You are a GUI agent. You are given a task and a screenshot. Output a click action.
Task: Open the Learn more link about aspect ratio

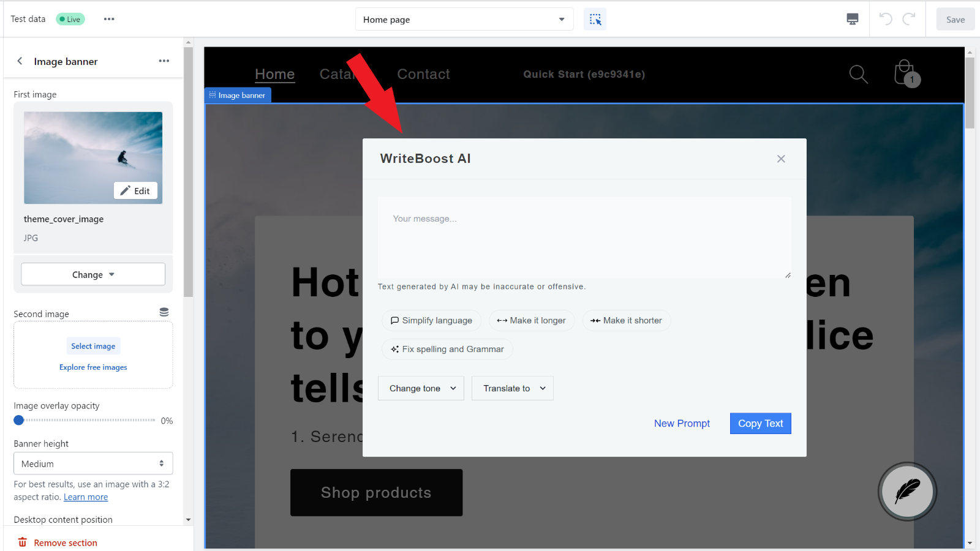click(x=85, y=497)
